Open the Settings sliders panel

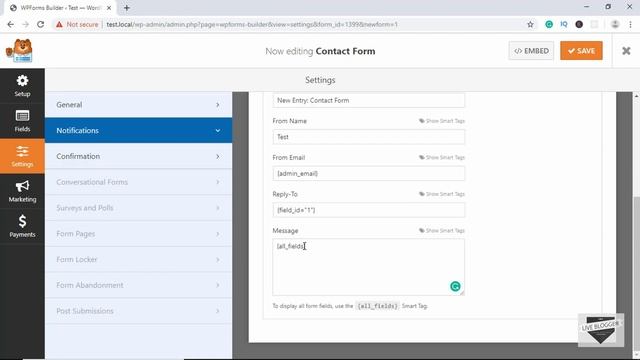[x=22, y=156]
